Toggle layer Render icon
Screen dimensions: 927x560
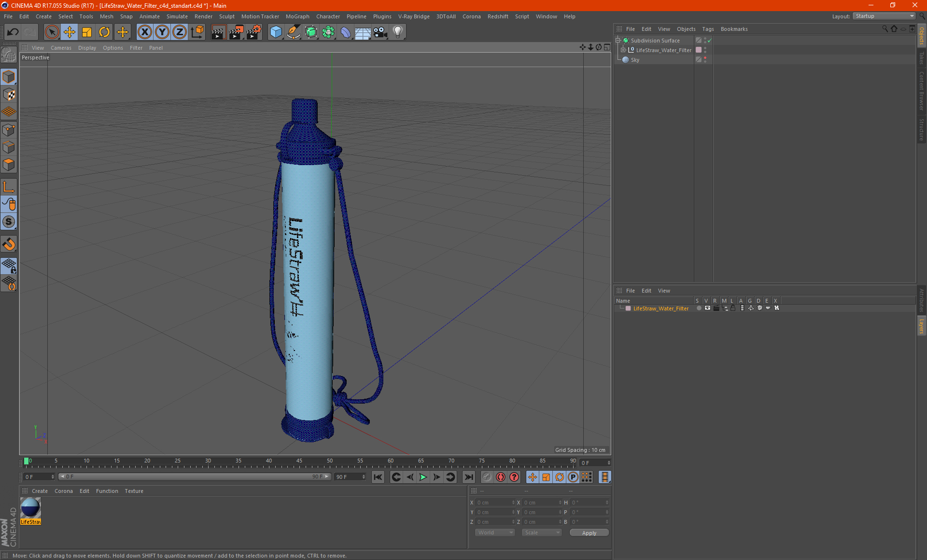tap(716, 308)
